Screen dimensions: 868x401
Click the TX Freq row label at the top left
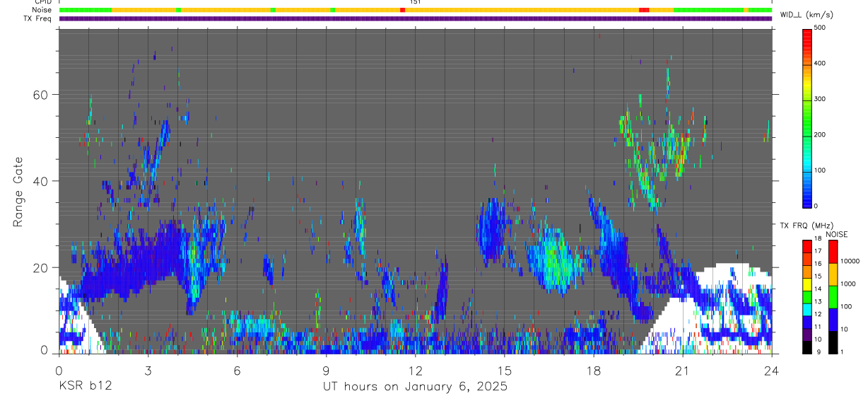[x=38, y=18]
